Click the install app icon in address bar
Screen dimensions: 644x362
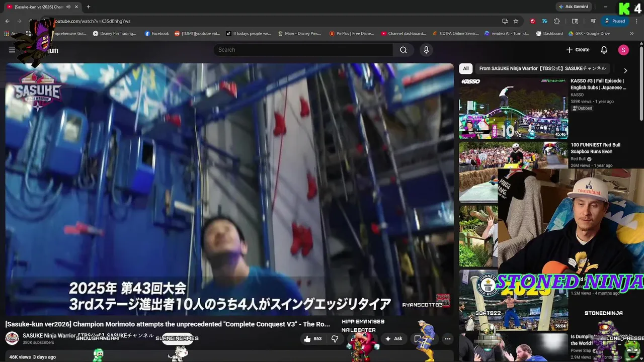click(505, 21)
